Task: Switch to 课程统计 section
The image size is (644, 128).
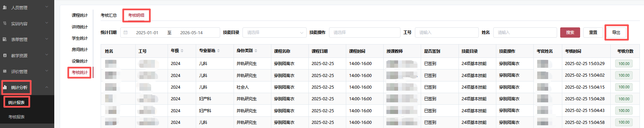Action: click(x=80, y=15)
